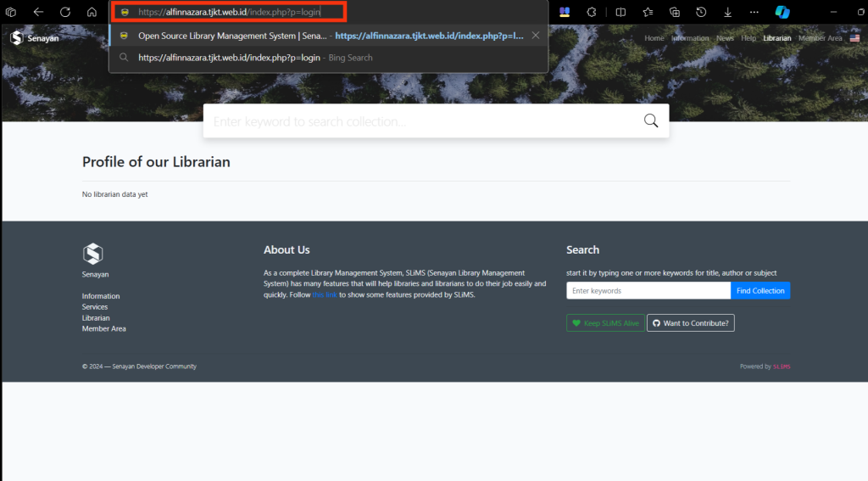Click the footer Enter keywords field

[x=648, y=291]
